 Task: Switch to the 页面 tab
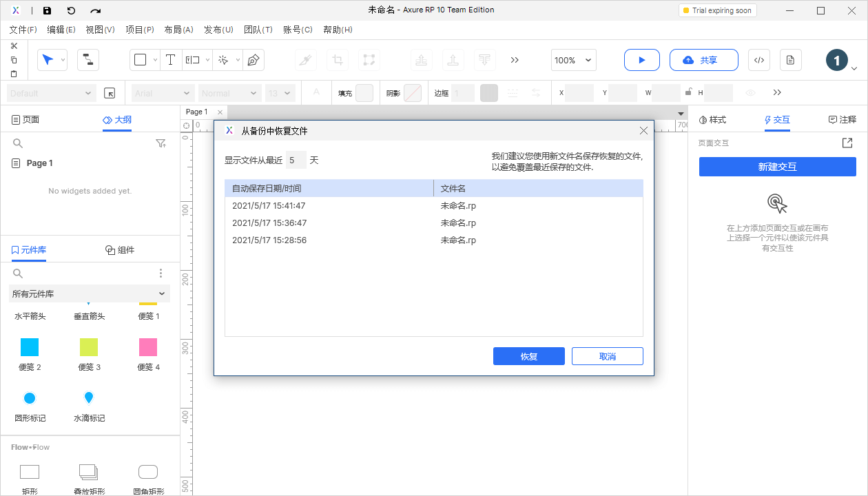(25, 120)
